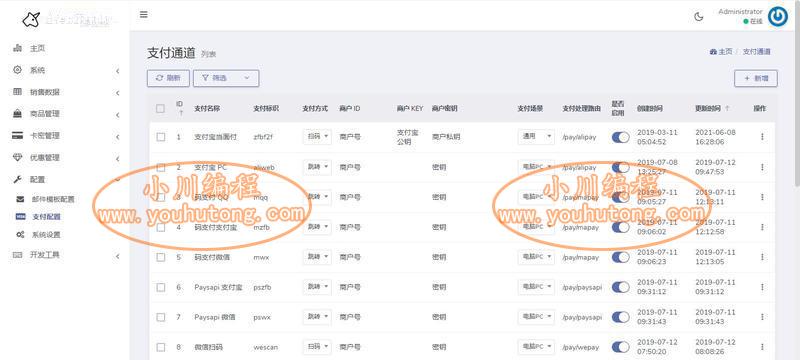Select checkbox for Paysapi 微信 row

tap(161, 317)
